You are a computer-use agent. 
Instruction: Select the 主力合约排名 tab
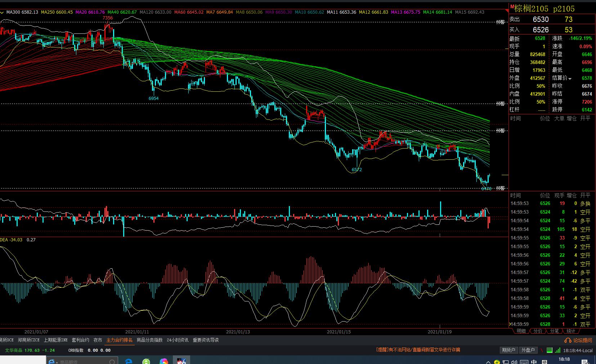(120, 340)
